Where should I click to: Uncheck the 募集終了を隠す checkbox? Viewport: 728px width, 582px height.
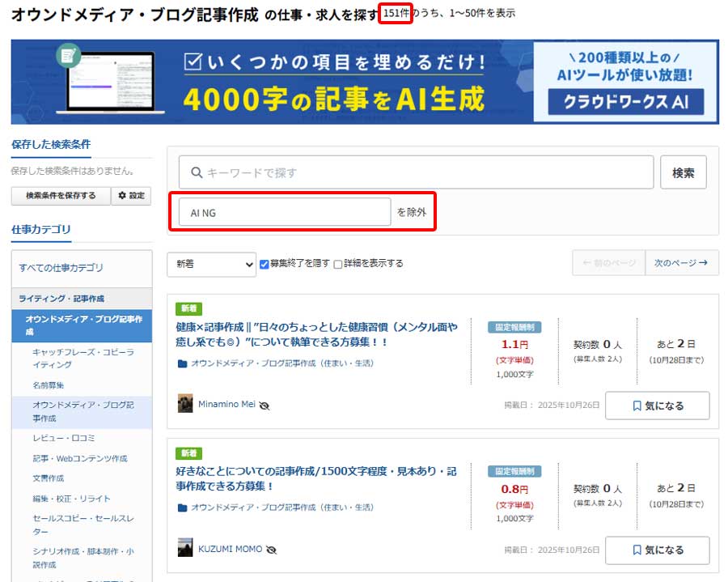coord(265,264)
